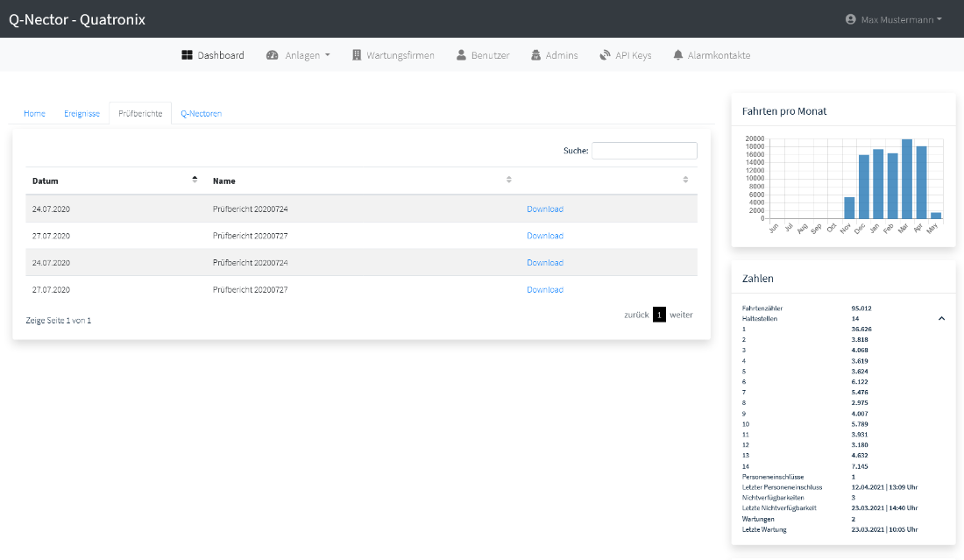This screenshot has height=560, width=964.
Task: Sort table by Name column arrows
Action: pos(509,180)
